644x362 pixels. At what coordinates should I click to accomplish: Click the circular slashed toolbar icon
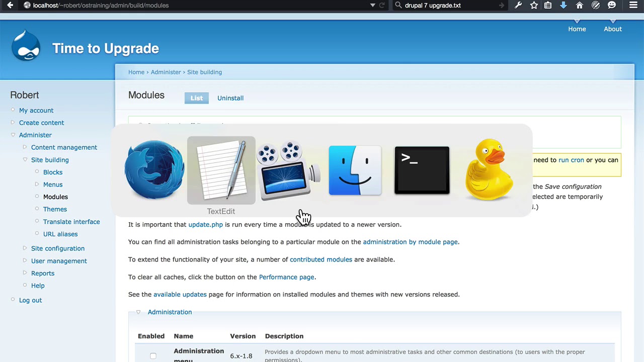click(596, 5)
